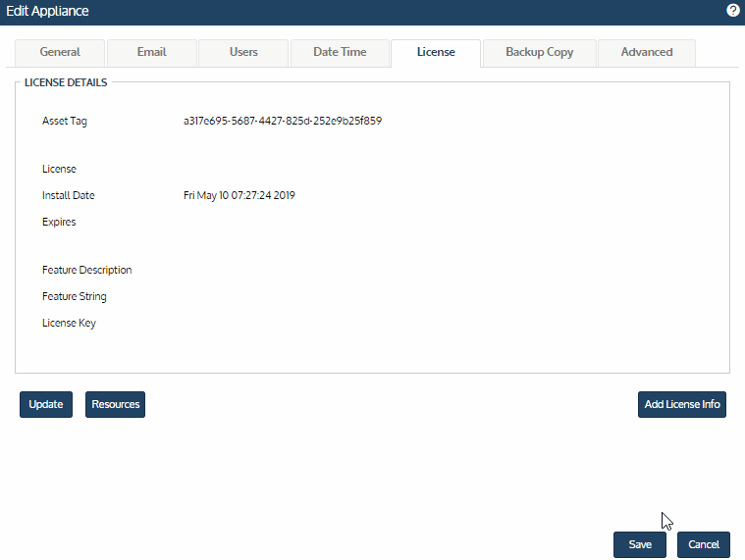Screen dimensions: 745x560
Task: Click the License tab
Action: click(x=436, y=53)
